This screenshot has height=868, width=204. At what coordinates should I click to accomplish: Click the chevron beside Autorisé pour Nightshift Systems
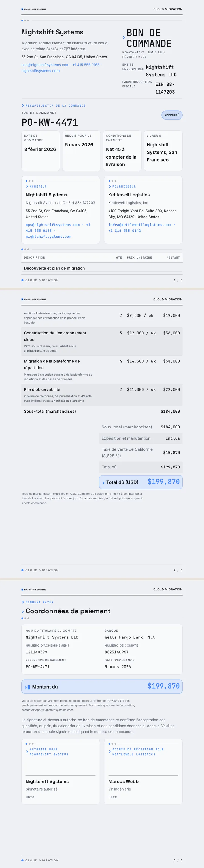click(x=27, y=752)
